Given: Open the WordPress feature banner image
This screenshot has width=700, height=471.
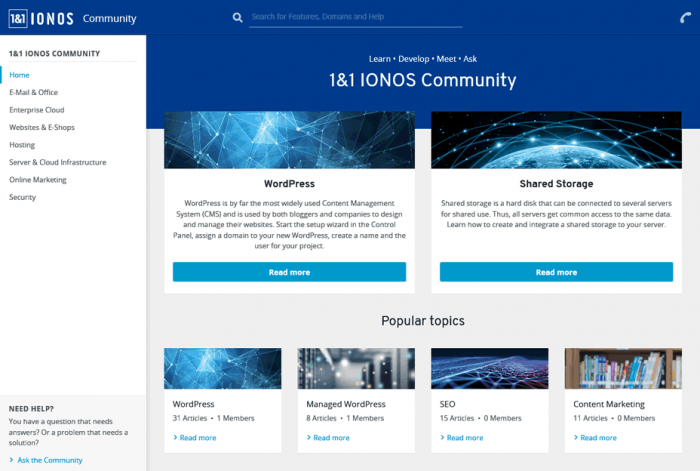Looking at the screenshot, I should click(289, 139).
